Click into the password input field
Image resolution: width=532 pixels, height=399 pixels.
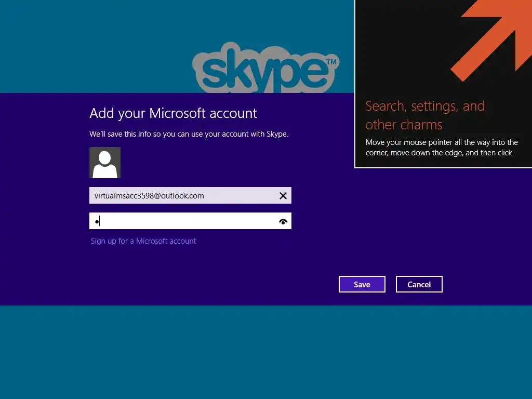pyautogui.click(x=190, y=221)
